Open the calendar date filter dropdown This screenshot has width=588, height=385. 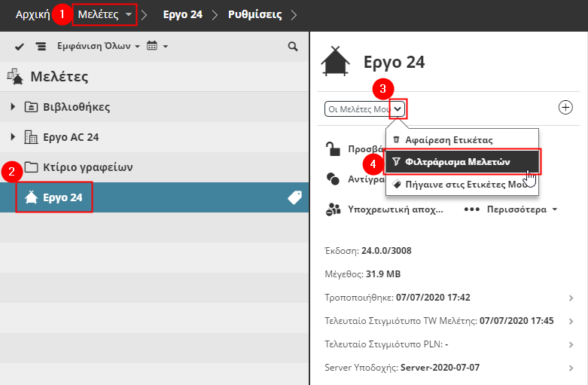pos(157,46)
